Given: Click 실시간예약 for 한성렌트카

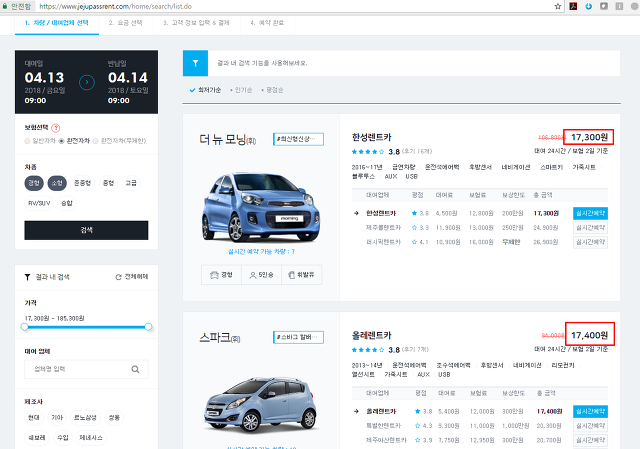Looking at the screenshot, I should (590, 213).
